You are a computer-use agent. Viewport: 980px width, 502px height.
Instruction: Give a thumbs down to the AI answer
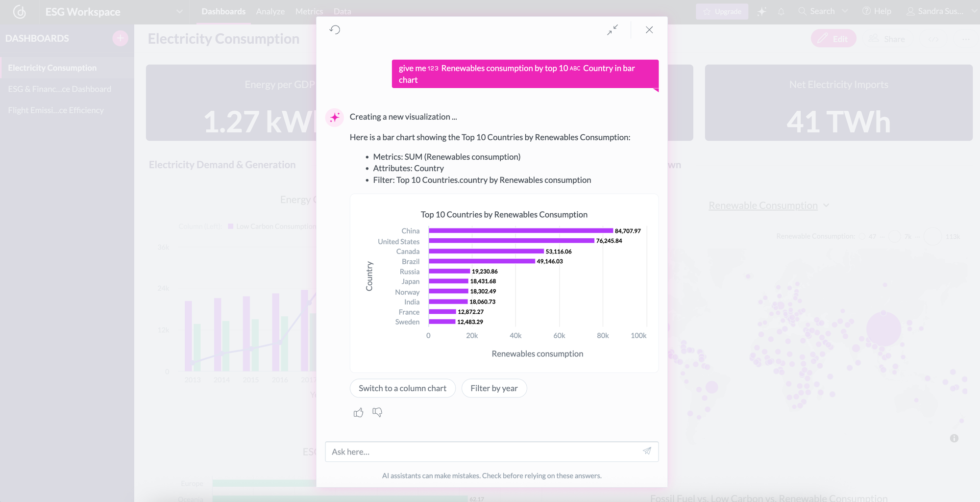point(377,412)
